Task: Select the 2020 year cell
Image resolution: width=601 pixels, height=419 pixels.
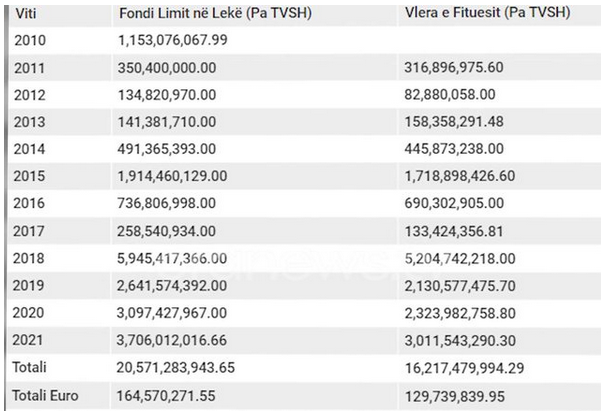Action: tap(31, 313)
